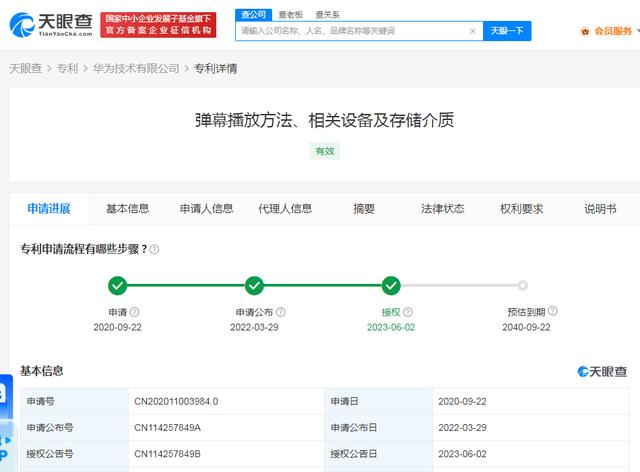
Task: Click the company name search input field
Action: (353, 31)
